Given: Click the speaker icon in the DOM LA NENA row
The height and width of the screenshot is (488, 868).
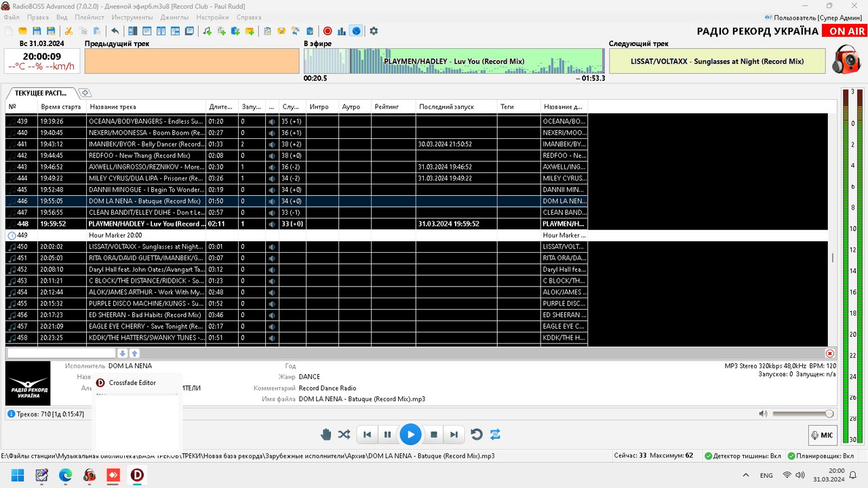Looking at the screenshot, I should pyautogui.click(x=271, y=201).
